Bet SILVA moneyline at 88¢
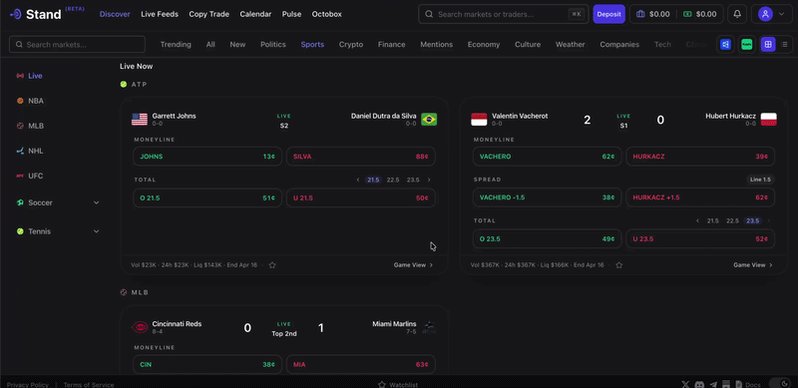 [x=361, y=156]
